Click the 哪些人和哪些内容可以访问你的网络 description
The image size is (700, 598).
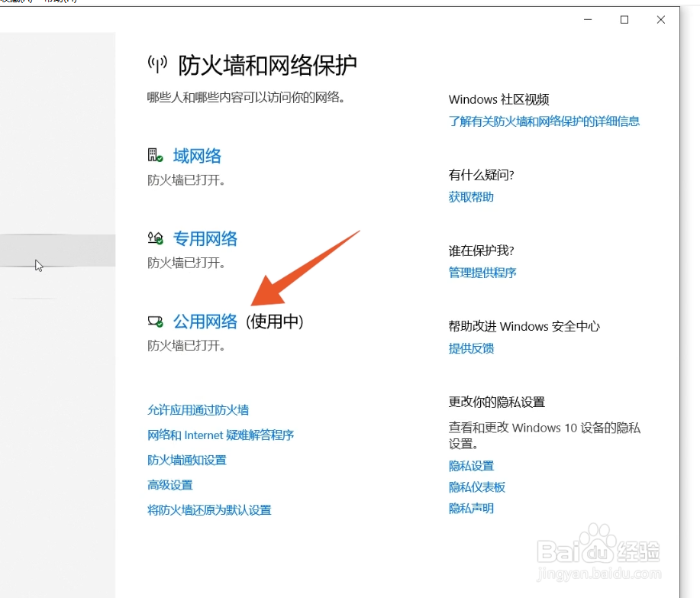click(x=246, y=97)
